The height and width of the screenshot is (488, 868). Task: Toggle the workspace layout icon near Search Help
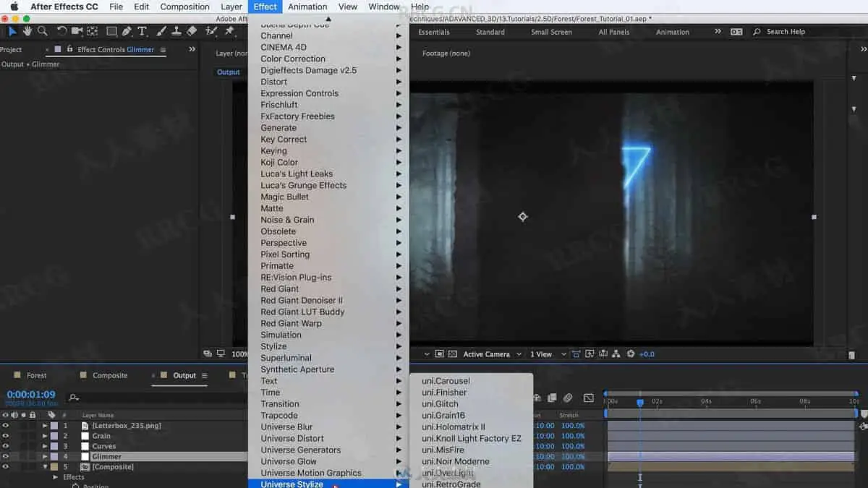point(736,32)
